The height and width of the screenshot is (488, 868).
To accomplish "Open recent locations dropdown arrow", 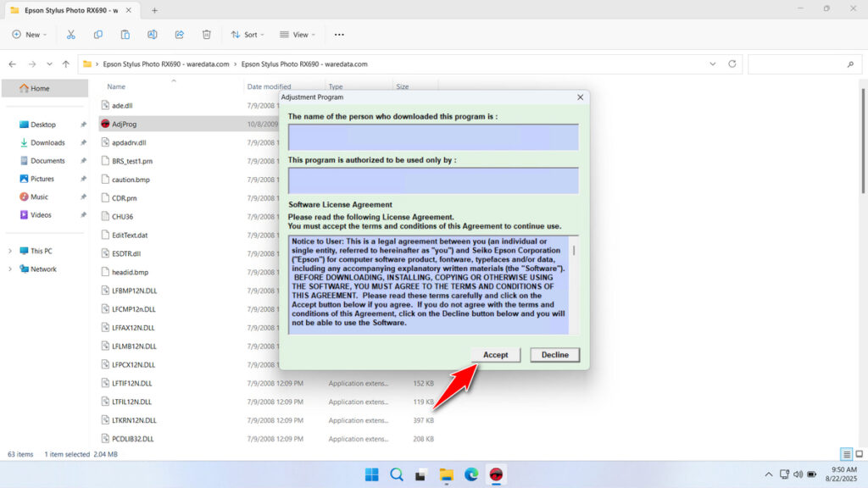I will (x=49, y=64).
